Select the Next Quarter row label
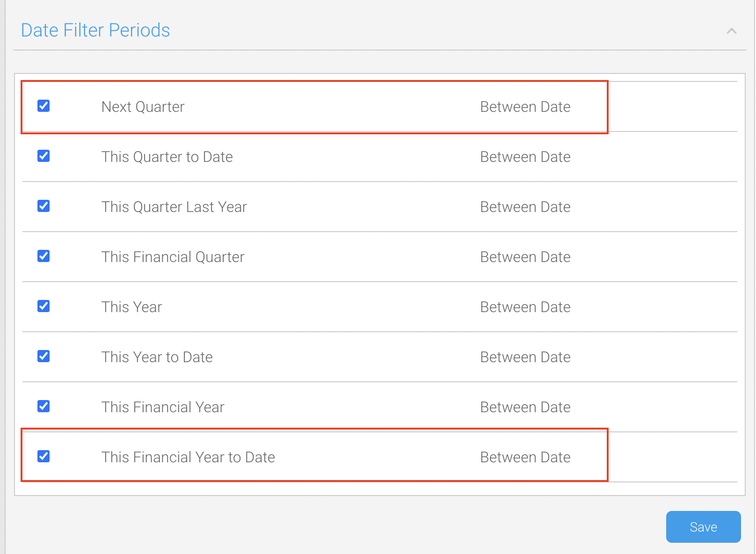Screen dimensions: 756x554 (143, 106)
